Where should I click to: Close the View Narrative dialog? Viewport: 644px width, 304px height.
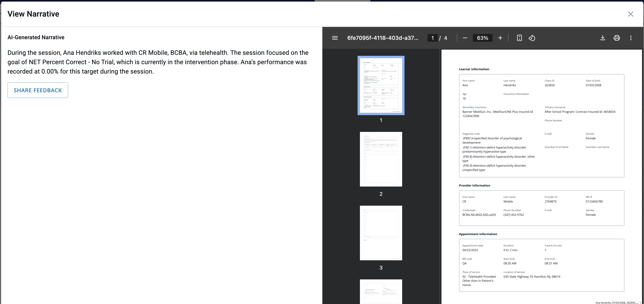click(631, 14)
